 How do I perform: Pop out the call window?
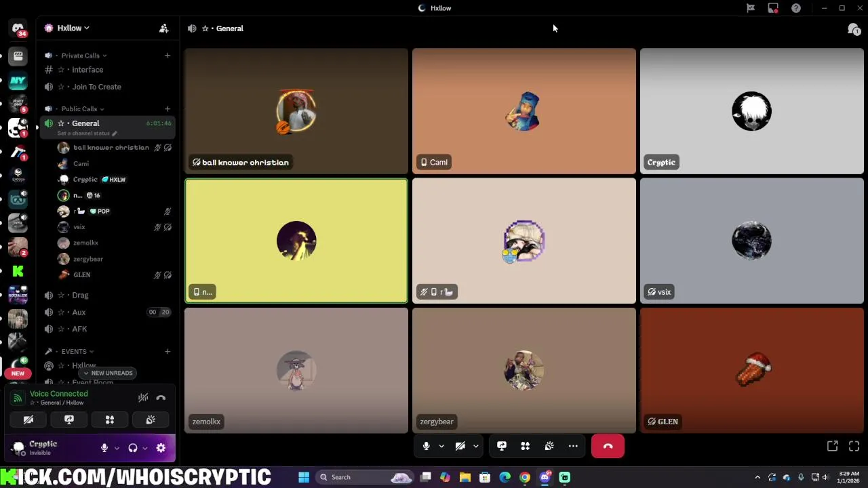pyautogui.click(x=833, y=446)
